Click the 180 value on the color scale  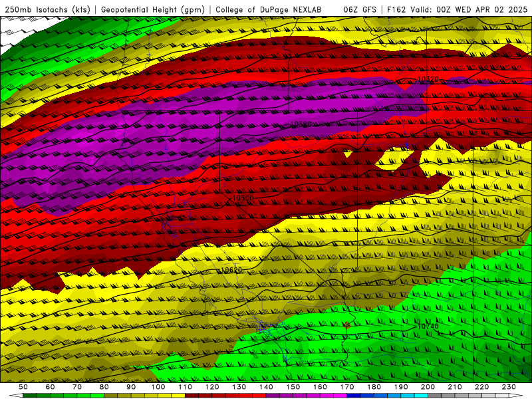click(374, 387)
